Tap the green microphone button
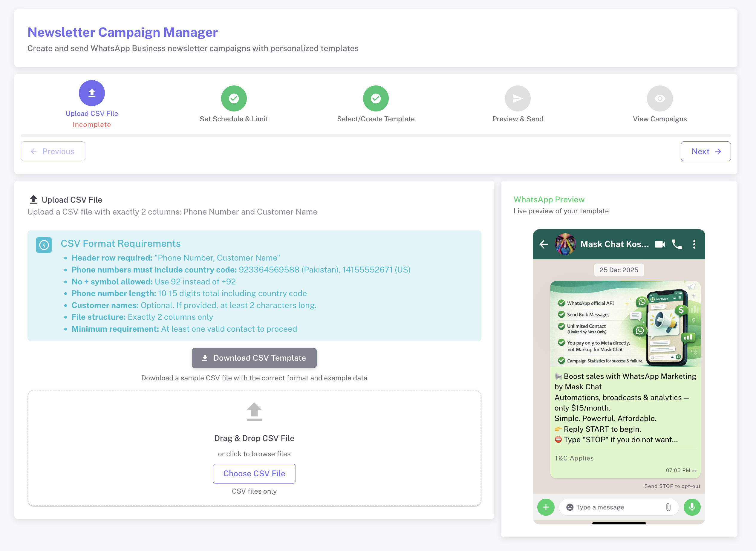The height and width of the screenshot is (551, 756). [x=692, y=507]
